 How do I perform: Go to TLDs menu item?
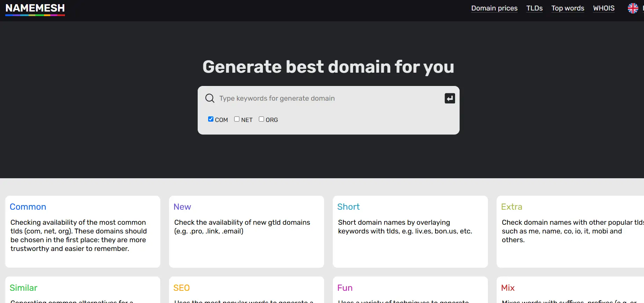tap(534, 8)
